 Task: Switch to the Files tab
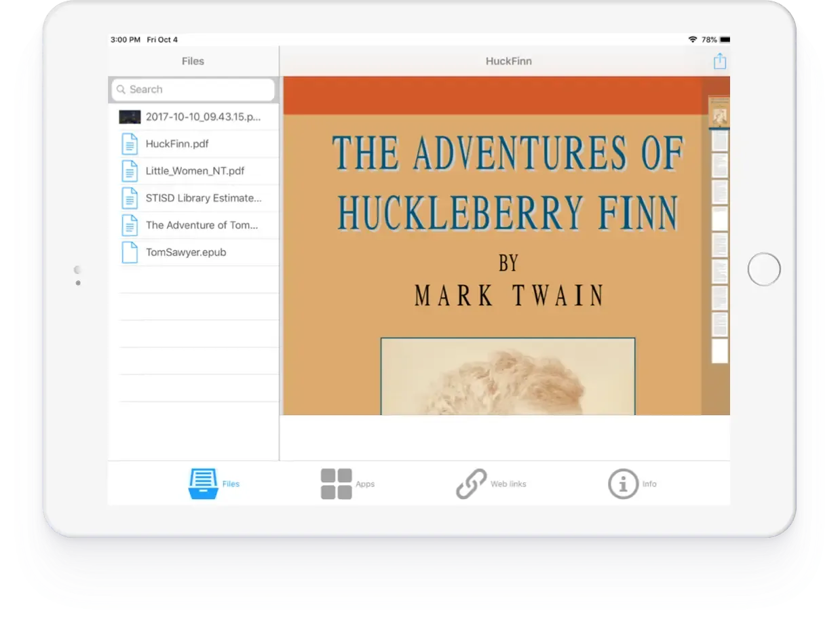tap(214, 484)
